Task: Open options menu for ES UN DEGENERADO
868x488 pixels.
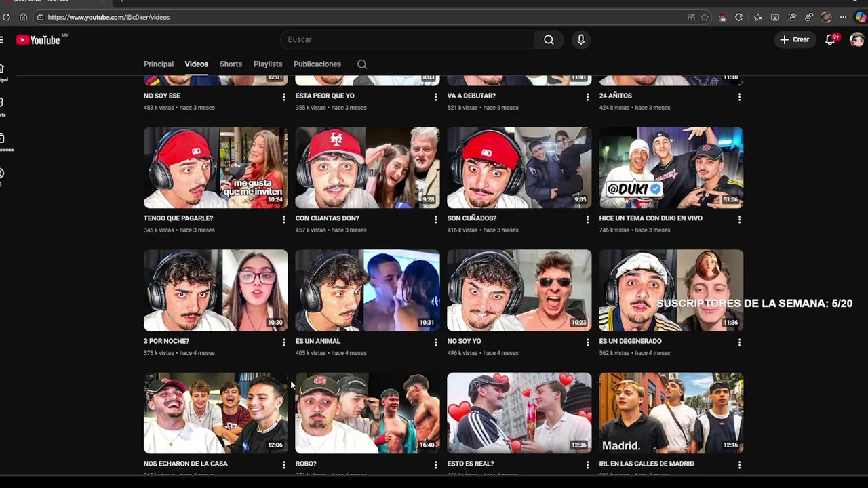Action: 739,342
